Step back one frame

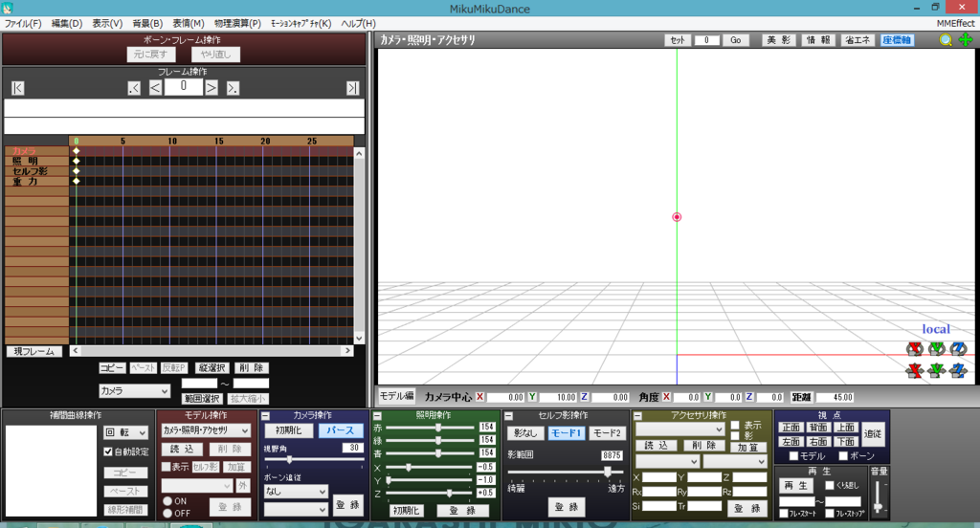coord(156,88)
